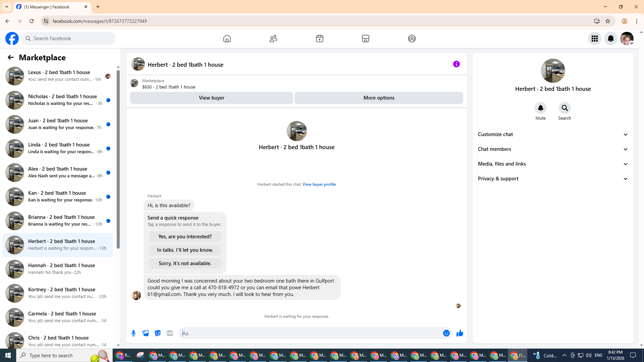Viewport: 644px width, 362px height.
Task: Open the GIF picker
Action: coord(170,333)
